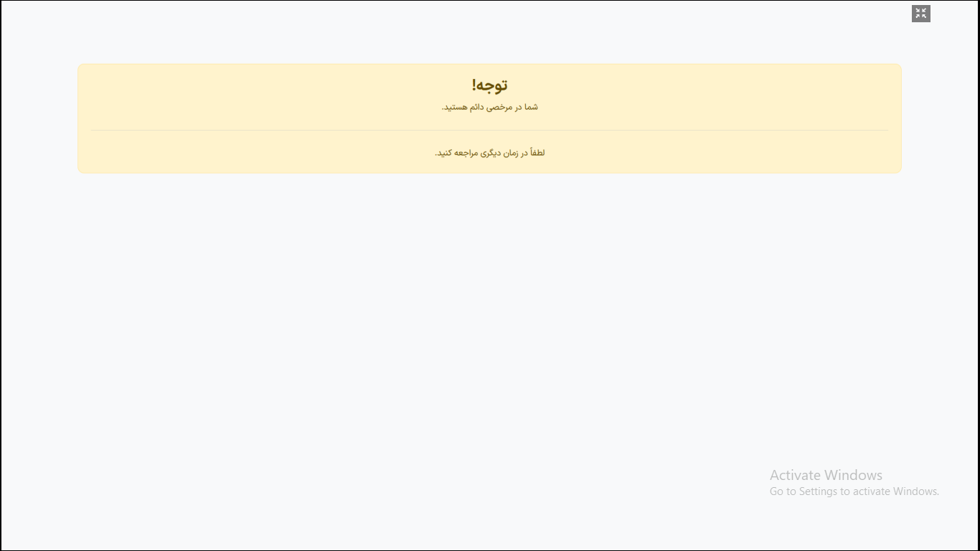
Task: Click the word "هستید" in the alert
Action: pyautogui.click(x=454, y=107)
